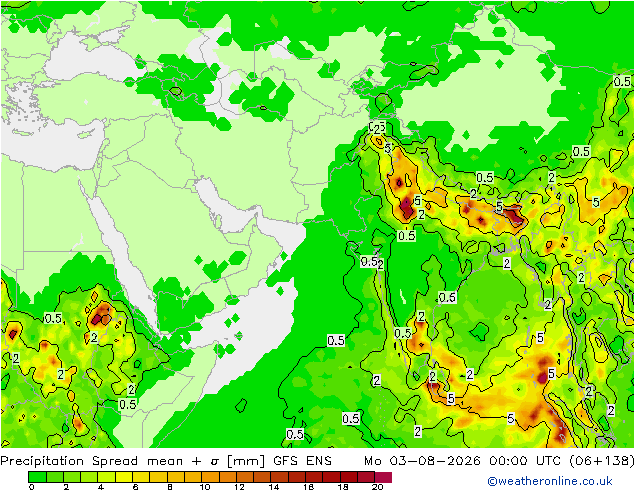Click the sigma symbol in the caption
This screenshot has width=634, height=490.
[215, 462]
